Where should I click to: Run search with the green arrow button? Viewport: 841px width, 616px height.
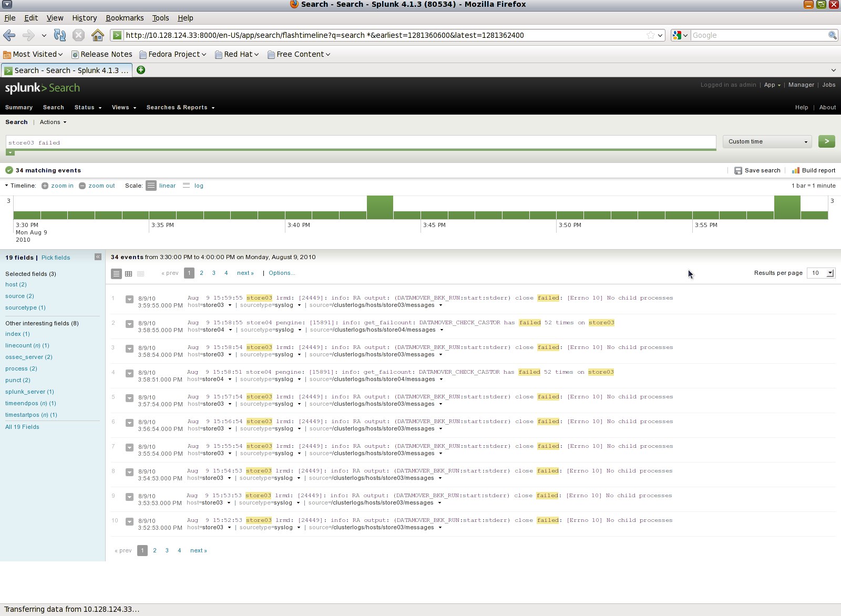826,141
